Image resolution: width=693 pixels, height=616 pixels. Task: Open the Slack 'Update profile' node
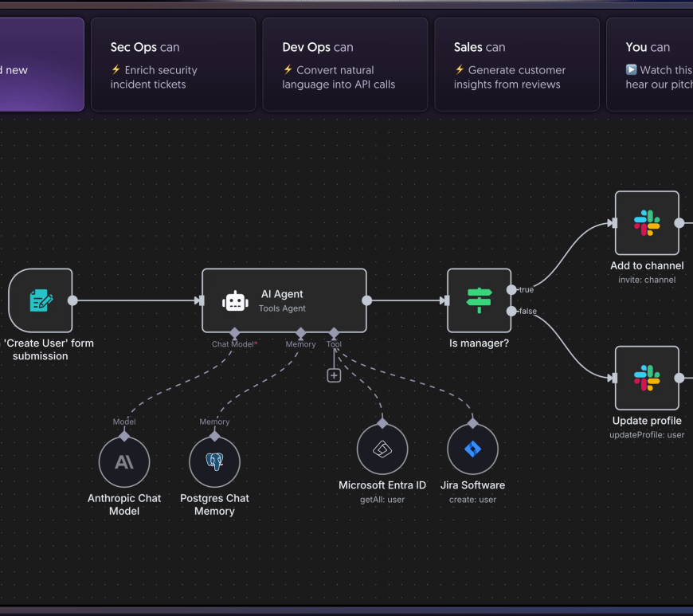[647, 378]
